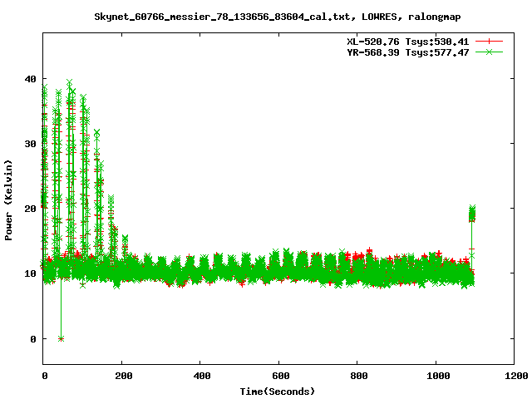This screenshot has width=532, height=399.
Task: Click the green YR legend line sample
Action: tap(489, 52)
